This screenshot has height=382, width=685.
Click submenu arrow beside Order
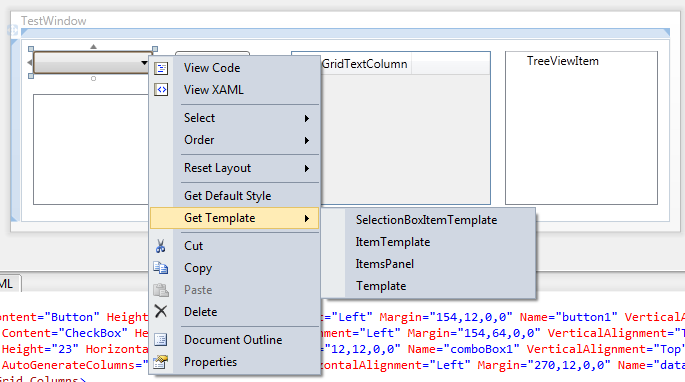[307, 140]
